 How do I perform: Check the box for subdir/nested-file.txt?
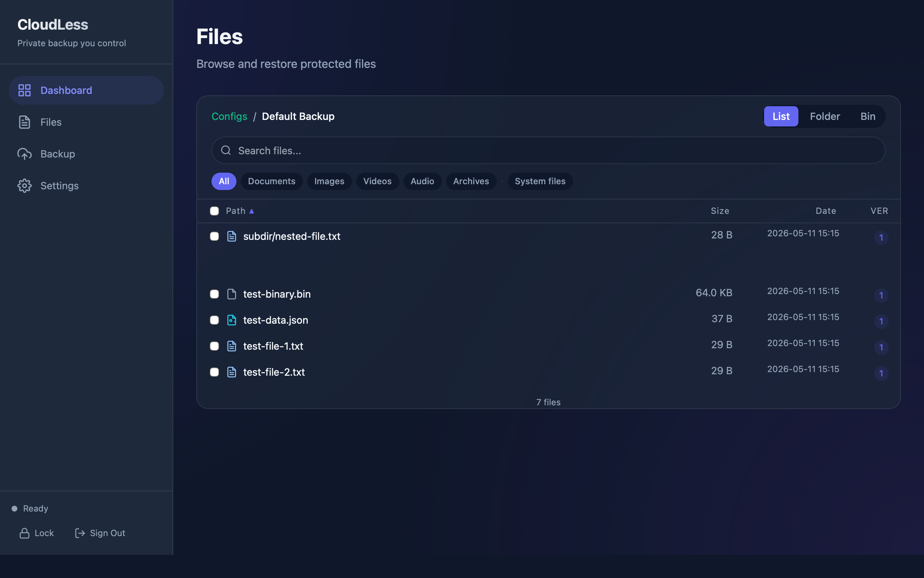(x=214, y=236)
